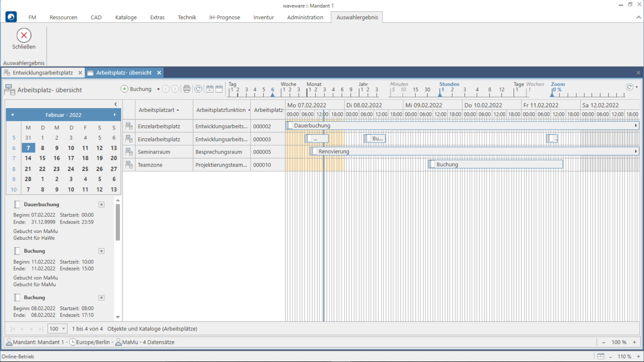This screenshot has width=644, height=362.
Task: Select February 15 in the calendar
Action: pyautogui.click(x=42, y=158)
